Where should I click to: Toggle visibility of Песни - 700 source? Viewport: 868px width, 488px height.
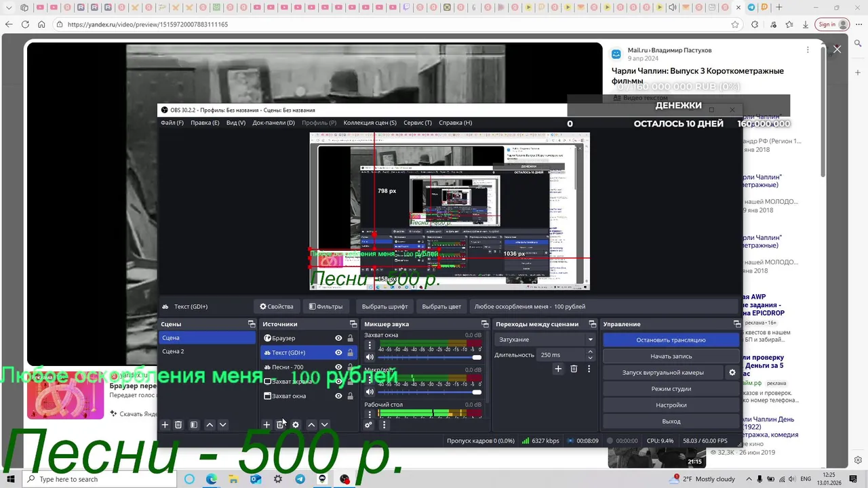point(338,367)
